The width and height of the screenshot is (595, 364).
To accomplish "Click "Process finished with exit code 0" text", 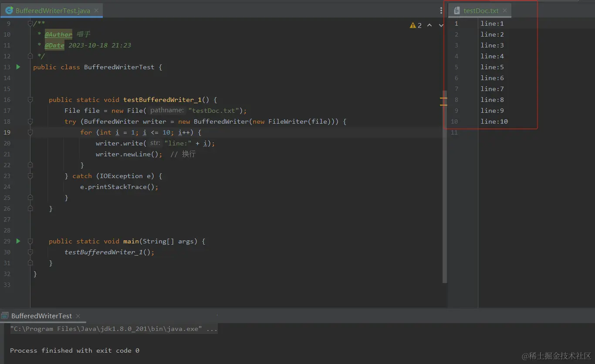I will coord(74,351).
